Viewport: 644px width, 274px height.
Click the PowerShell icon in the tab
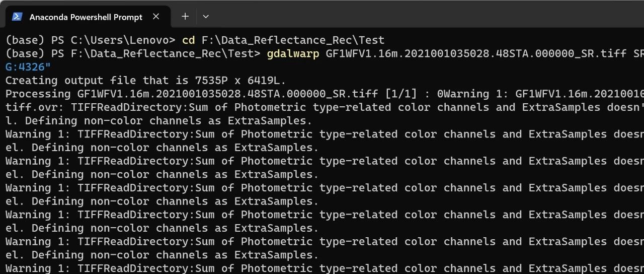point(17,17)
